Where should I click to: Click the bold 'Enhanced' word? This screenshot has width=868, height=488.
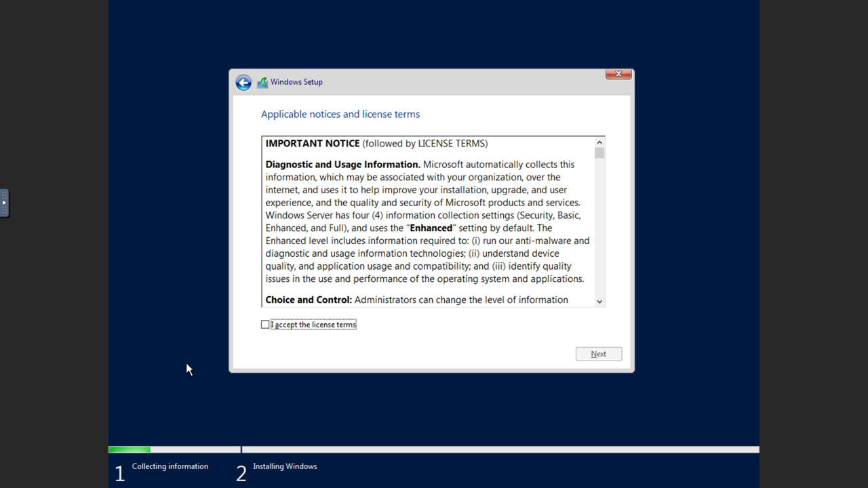click(x=431, y=228)
